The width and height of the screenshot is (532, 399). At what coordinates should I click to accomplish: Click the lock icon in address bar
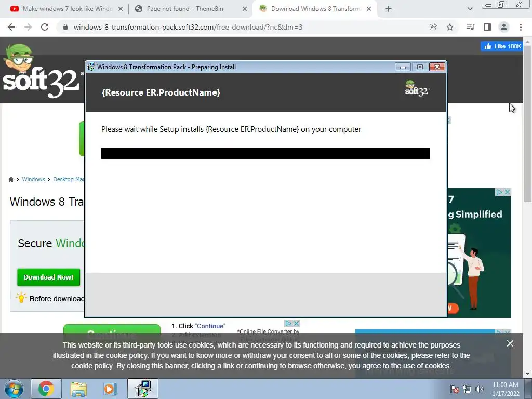pyautogui.click(x=65, y=27)
